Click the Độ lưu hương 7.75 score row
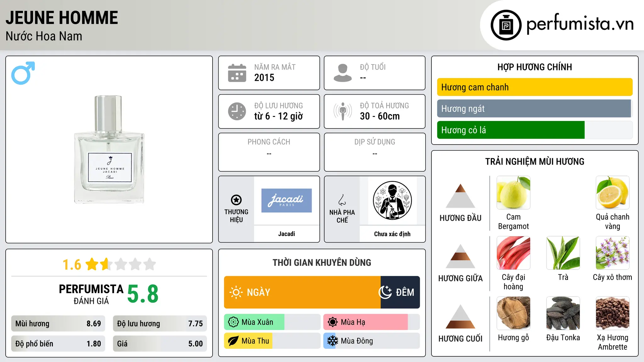Screen dimensions: 644x362 click(160, 323)
